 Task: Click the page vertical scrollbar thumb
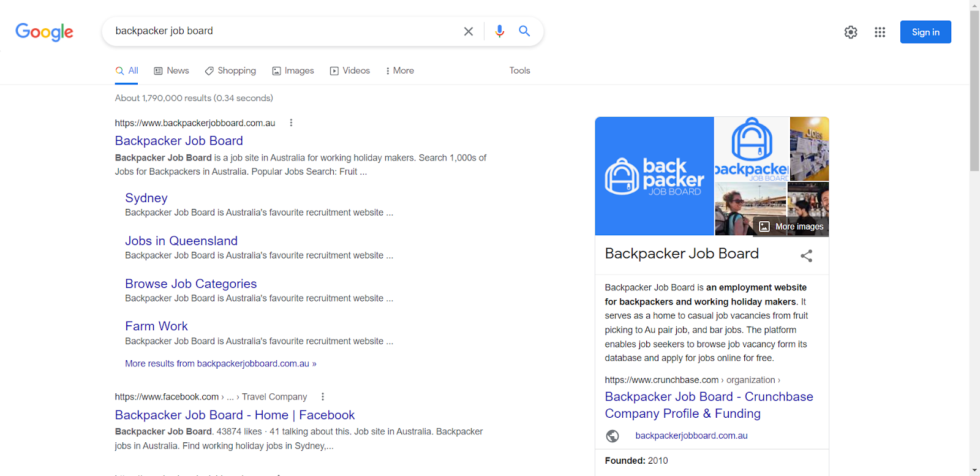(x=974, y=91)
